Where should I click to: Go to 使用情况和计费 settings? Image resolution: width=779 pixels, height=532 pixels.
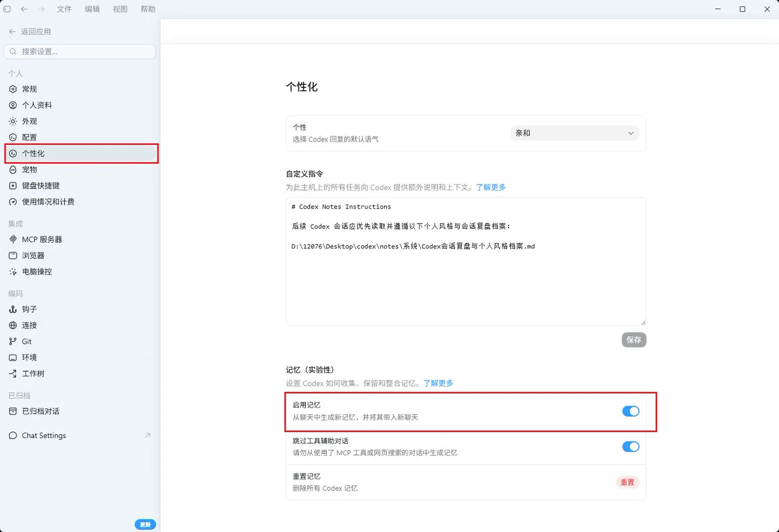pyautogui.click(x=80, y=202)
